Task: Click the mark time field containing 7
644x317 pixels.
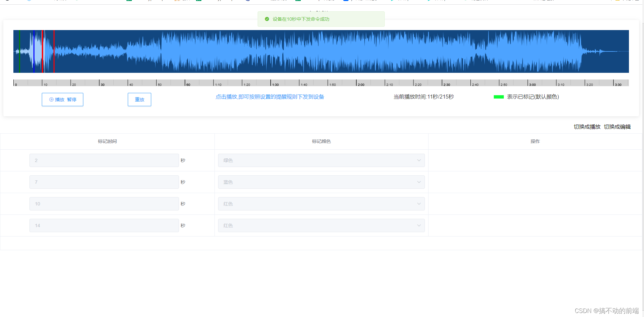Action: pos(104,182)
